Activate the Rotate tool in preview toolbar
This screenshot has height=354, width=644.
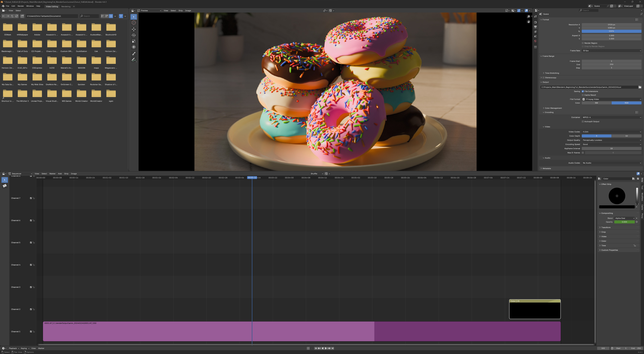coord(134,35)
